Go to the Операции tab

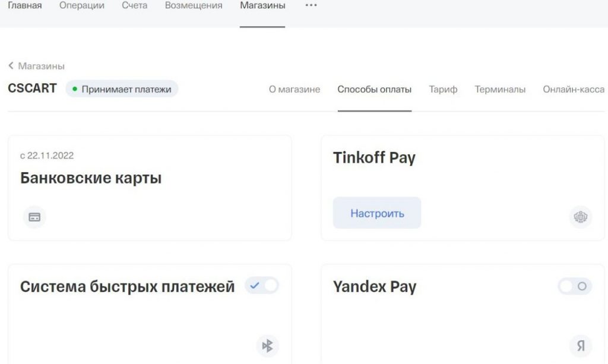82,6
